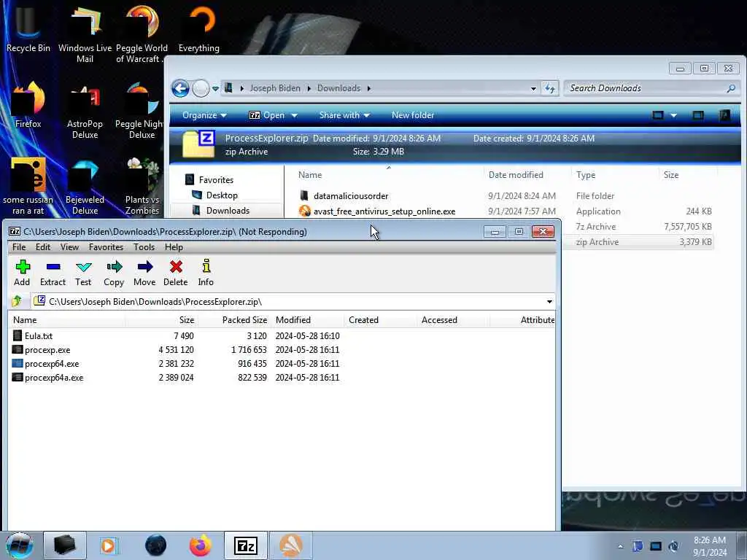This screenshot has height=560, width=747.
Task: Click the red Delete icon
Action: [175, 273]
